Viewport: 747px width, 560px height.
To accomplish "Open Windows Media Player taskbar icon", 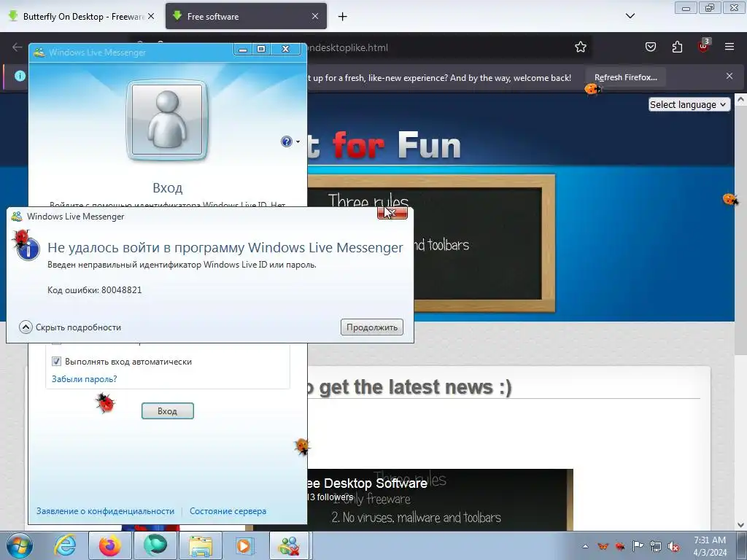I will [x=245, y=545].
